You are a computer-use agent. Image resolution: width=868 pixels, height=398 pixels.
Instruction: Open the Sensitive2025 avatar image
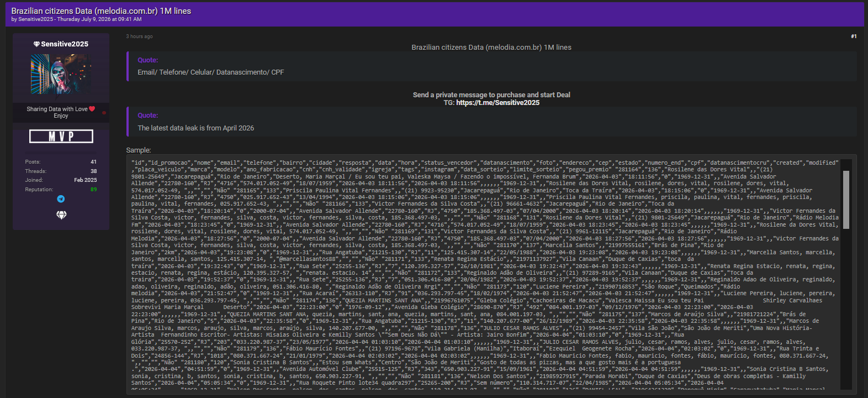tap(61, 75)
